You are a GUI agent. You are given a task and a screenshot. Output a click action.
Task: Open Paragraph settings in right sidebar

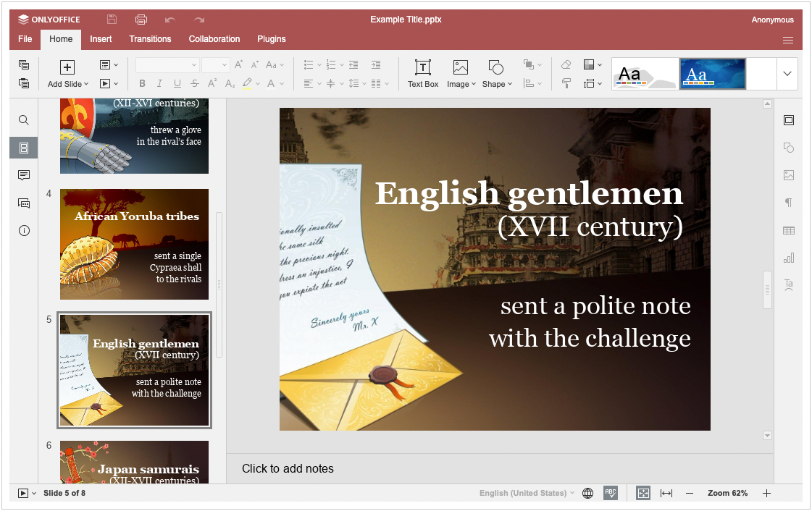tap(789, 202)
